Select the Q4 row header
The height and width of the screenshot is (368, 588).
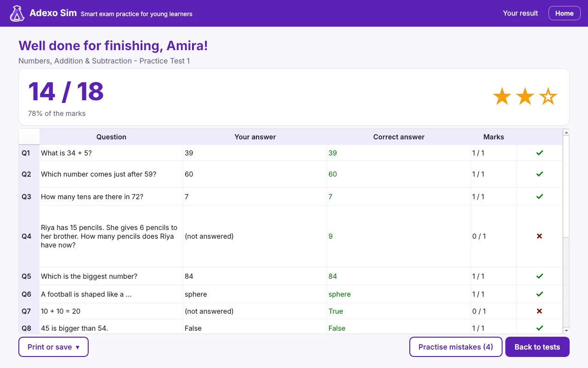(29, 236)
